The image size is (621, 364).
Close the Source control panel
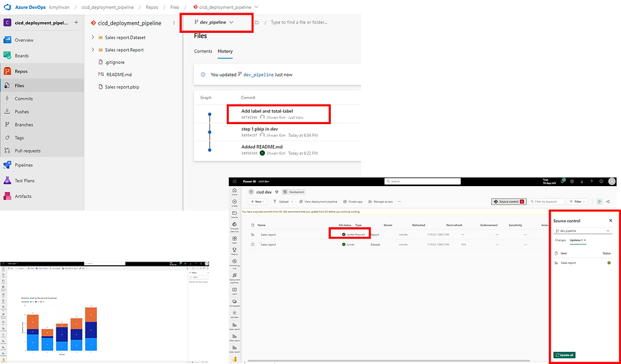[x=610, y=220]
